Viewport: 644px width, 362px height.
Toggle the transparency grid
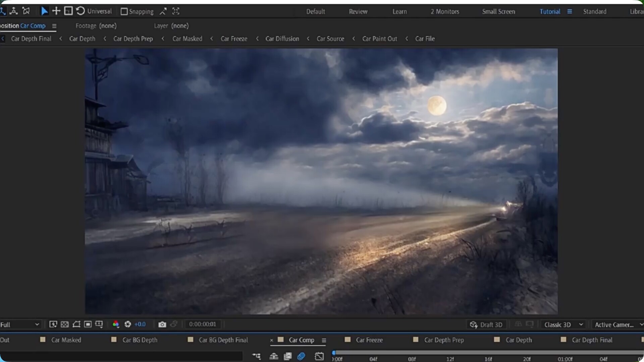65,324
